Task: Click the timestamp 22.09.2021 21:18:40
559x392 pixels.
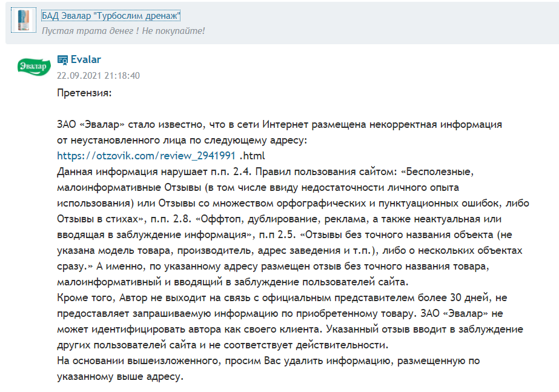Action: pyautogui.click(x=98, y=76)
